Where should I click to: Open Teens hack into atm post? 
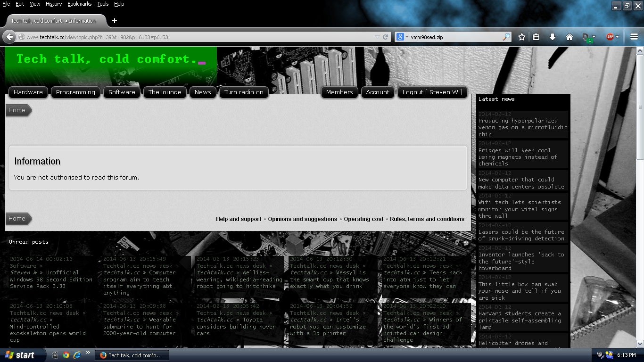click(423, 279)
